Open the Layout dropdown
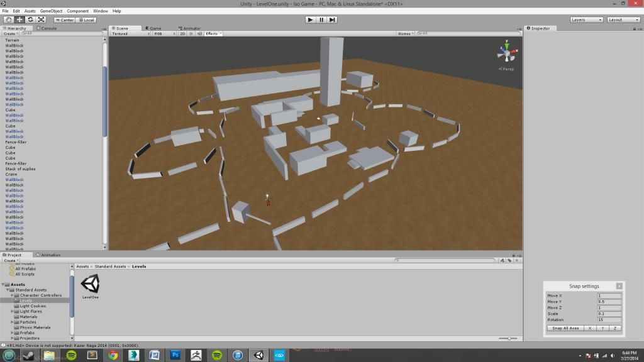The height and width of the screenshot is (362, 644). (x=623, y=19)
